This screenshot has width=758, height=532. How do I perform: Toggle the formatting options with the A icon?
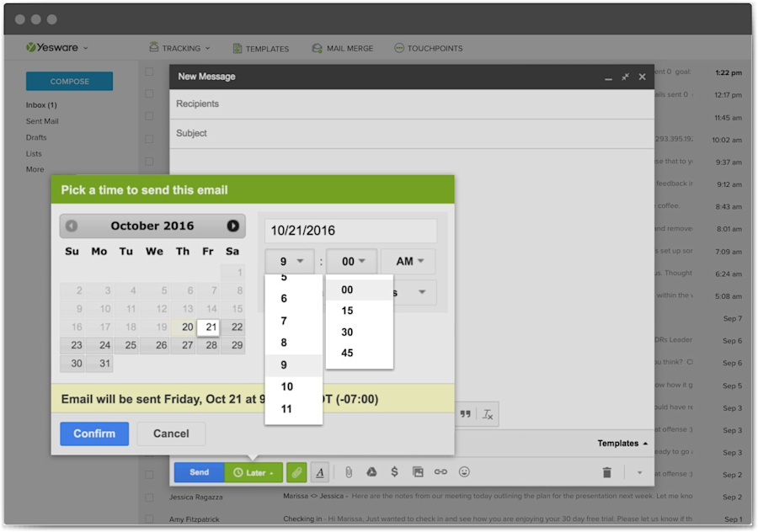pyautogui.click(x=321, y=472)
